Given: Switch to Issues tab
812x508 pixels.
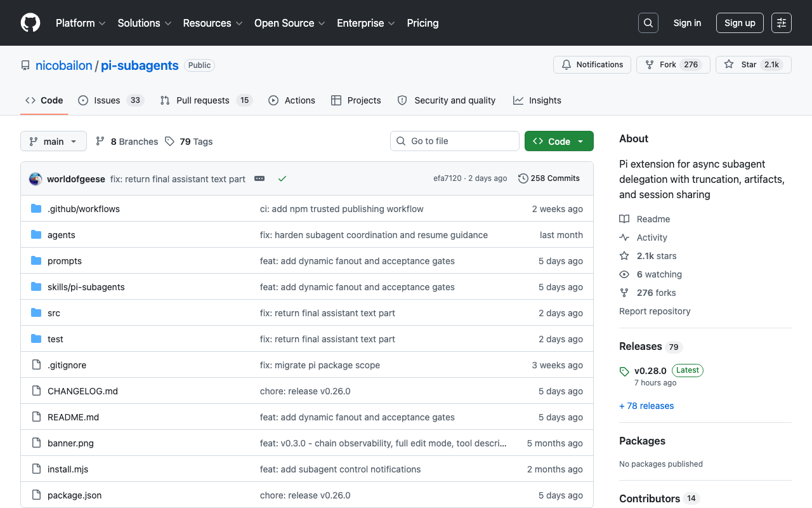Looking at the screenshot, I should point(111,100).
